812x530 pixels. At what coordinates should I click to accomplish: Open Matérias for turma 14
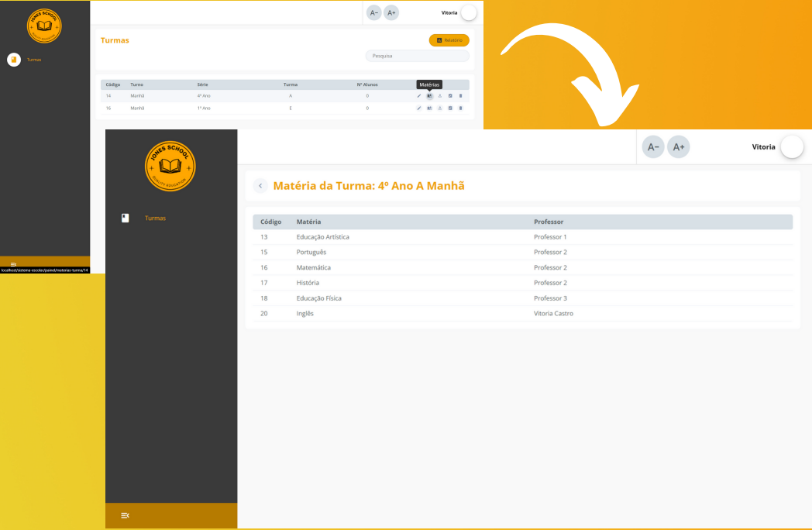pos(429,95)
